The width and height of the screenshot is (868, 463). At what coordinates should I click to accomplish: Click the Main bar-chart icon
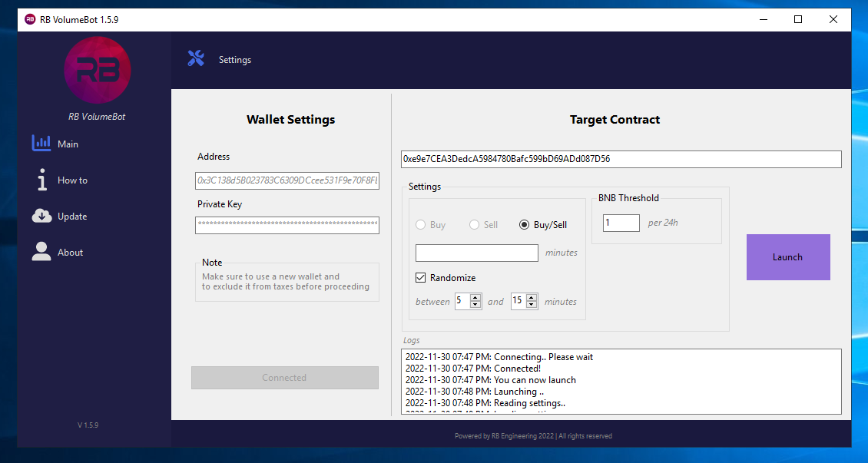(41, 143)
